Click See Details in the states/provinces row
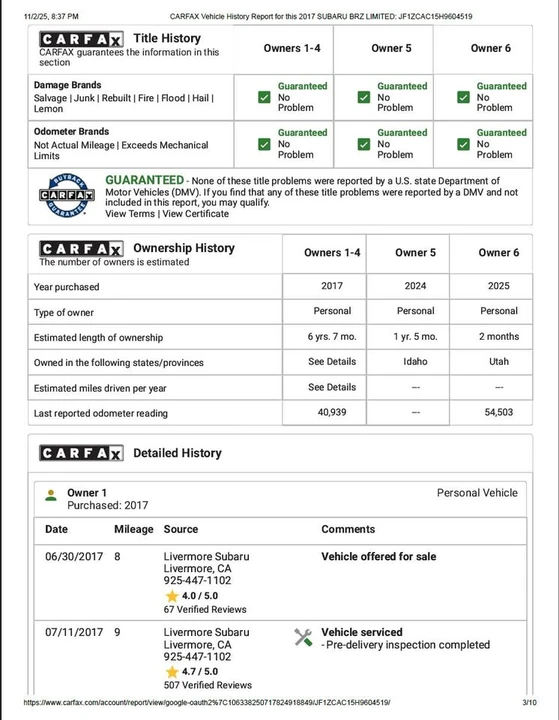 [x=332, y=362]
